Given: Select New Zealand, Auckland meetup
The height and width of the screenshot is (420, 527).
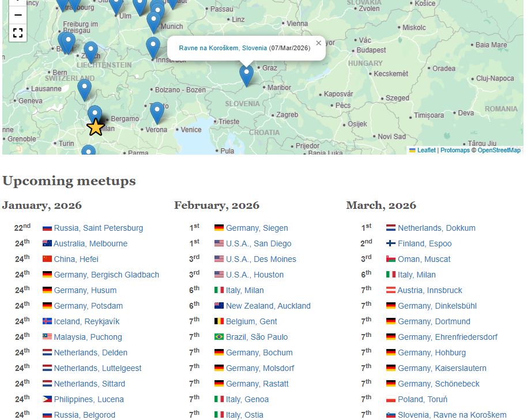Looking at the screenshot, I should pyautogui.click(x=268, y=306).
